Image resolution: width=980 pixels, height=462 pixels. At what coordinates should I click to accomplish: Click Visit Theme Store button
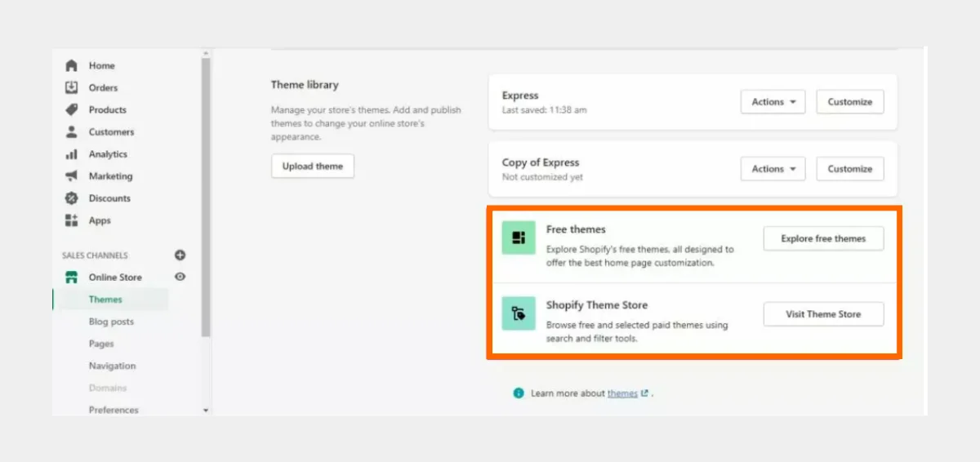point(823,314)
